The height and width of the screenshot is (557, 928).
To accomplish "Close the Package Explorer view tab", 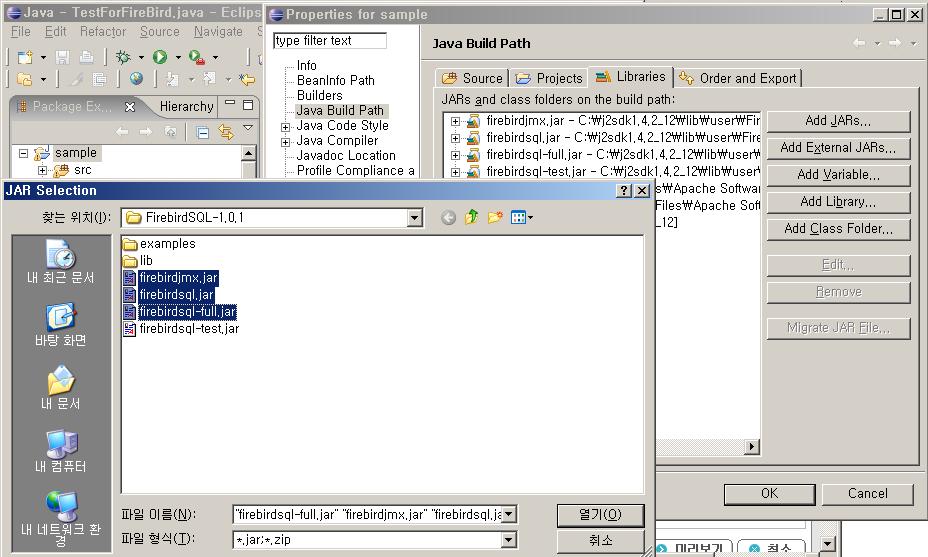I will [130, 107].
